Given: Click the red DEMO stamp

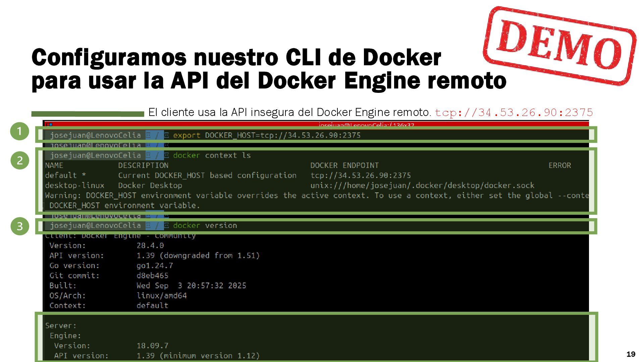Looking at the screenshot, I should point(559,46).
